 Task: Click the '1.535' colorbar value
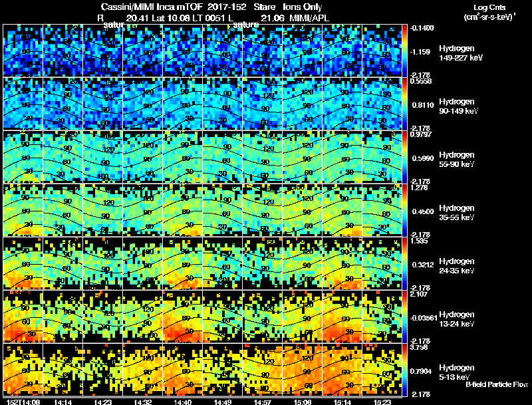[x=420, y=241]
